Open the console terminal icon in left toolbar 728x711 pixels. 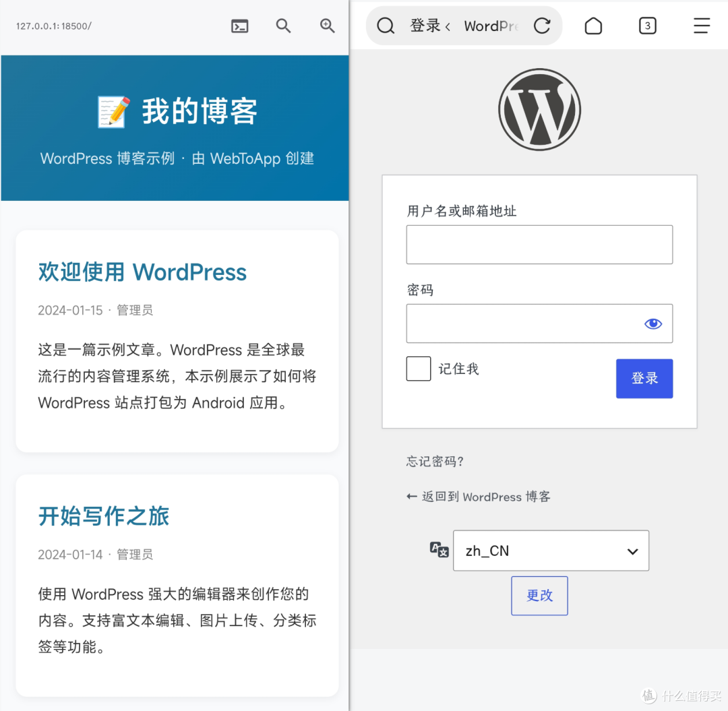point(239,26)
